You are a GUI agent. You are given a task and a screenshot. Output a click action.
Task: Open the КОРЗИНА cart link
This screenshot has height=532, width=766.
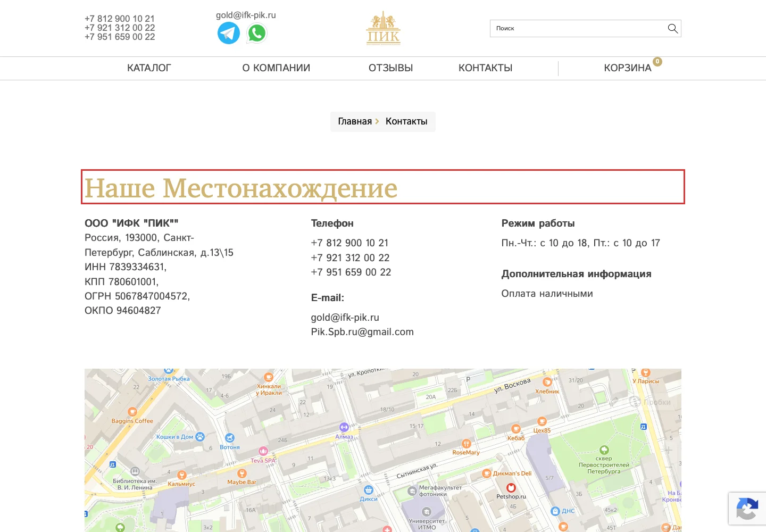(x=628, y=68)
